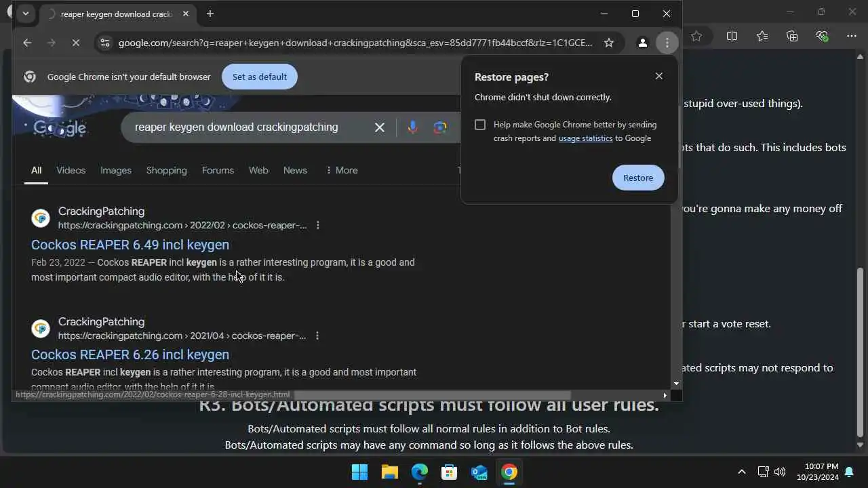Switch to the News tab
The height and width of the screenshot is (488, 868).
coord(295,170)
